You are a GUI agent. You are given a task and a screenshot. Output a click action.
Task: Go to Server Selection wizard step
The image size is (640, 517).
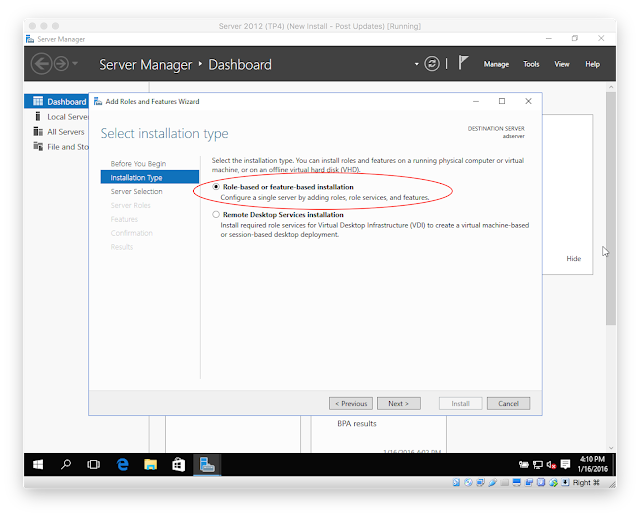(x=136, y=191)
